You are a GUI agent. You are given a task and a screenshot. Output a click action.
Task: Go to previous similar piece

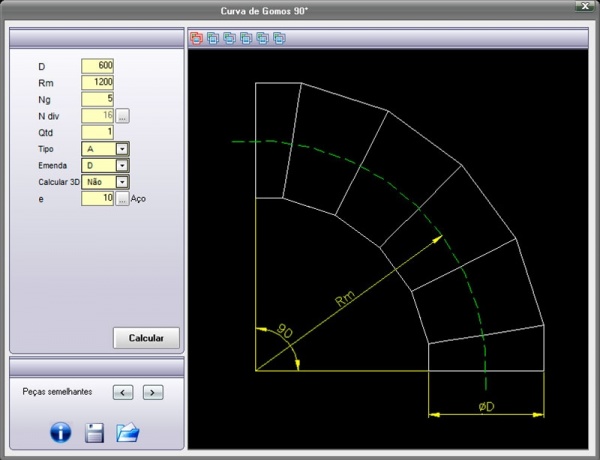click(122, 392)
